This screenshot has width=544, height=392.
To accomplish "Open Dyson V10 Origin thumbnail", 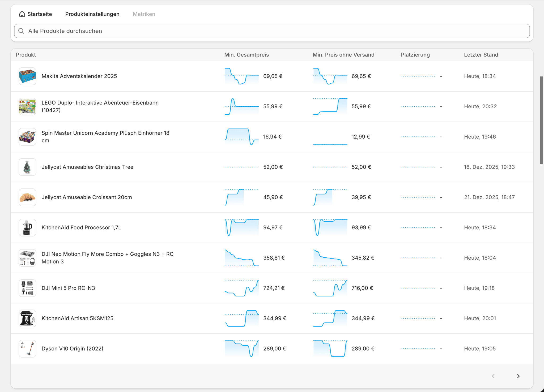I will point(27,348).
